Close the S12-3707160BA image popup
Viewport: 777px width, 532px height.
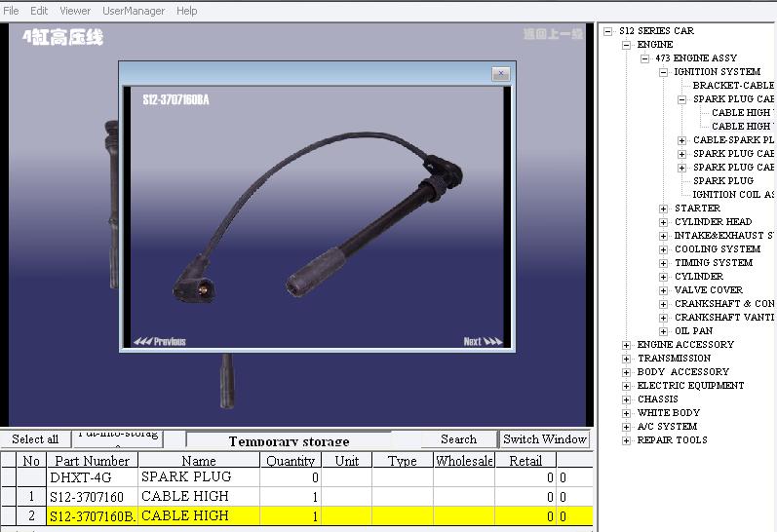pos(501,74)
